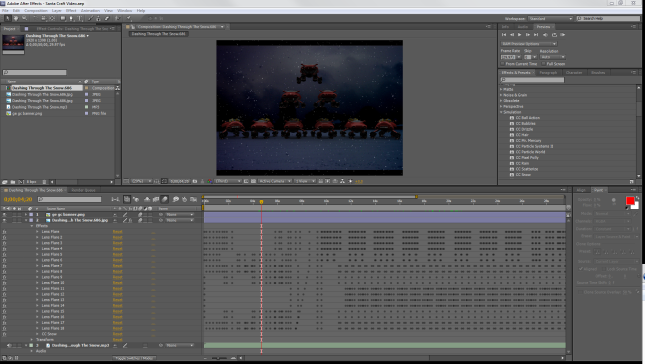Click the red foreground color swatch
This screenshot has width=645, height=364.
(630, 201)
